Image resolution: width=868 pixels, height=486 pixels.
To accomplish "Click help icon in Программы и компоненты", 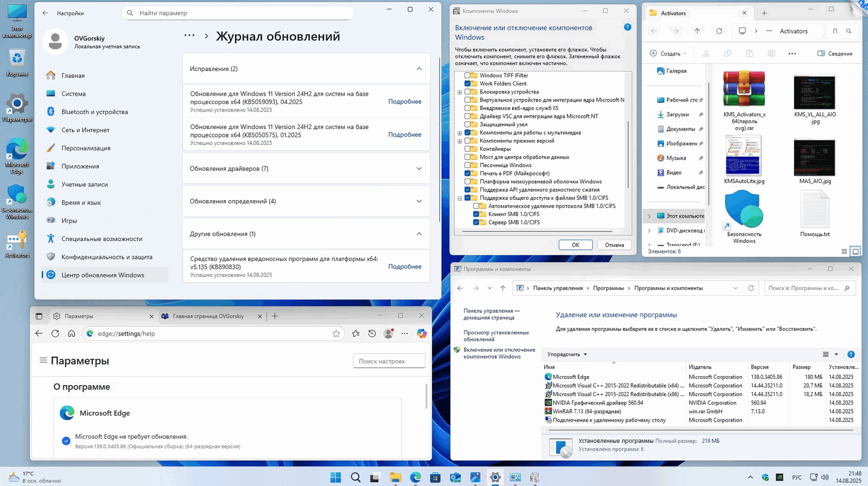I will click(851, 354).
